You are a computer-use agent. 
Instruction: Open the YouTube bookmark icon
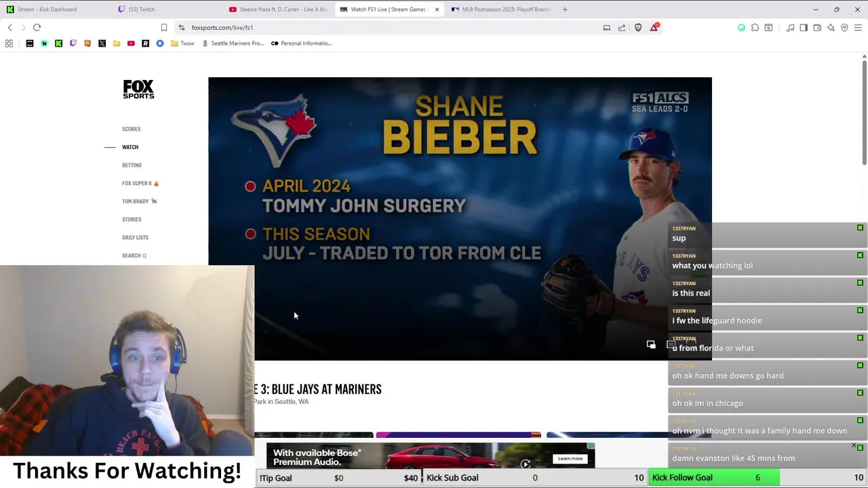pos(131,43)
